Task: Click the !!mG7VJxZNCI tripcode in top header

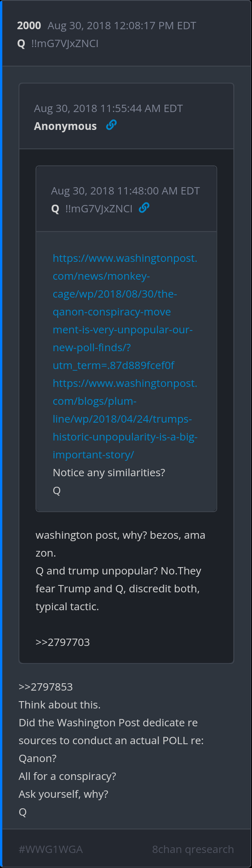Action: pyautogui.click(x=65, y=44)
